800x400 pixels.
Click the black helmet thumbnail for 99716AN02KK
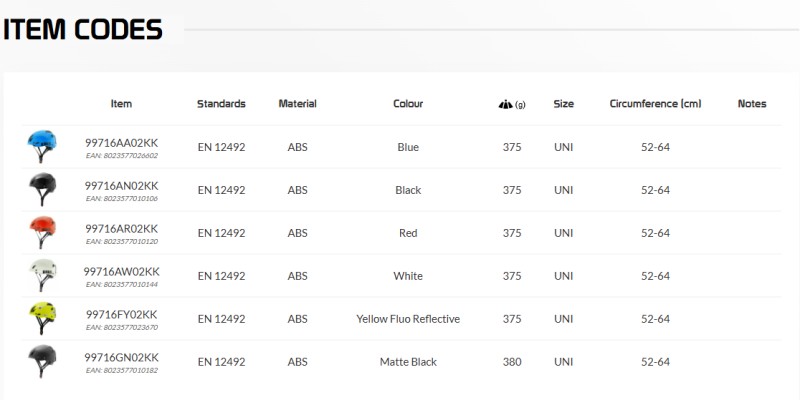click(x=42, y=189)
